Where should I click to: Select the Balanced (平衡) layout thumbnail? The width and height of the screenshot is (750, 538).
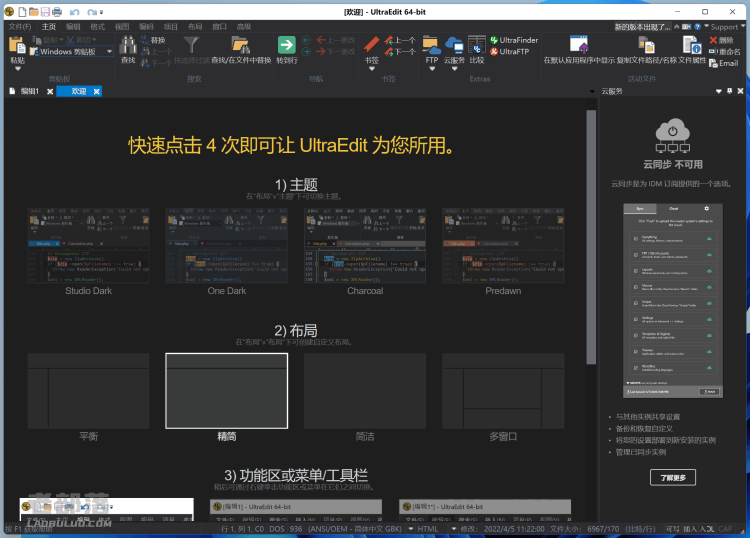(x=88, y=391)
